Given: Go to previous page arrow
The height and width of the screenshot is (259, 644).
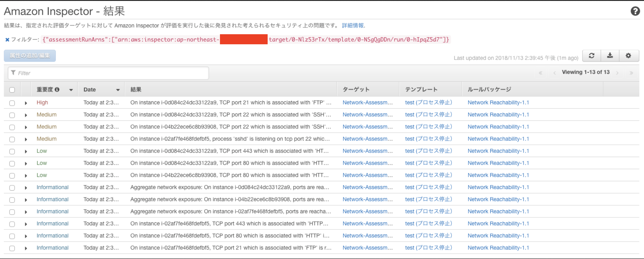Looking at the screenshot, I should 554,73.
